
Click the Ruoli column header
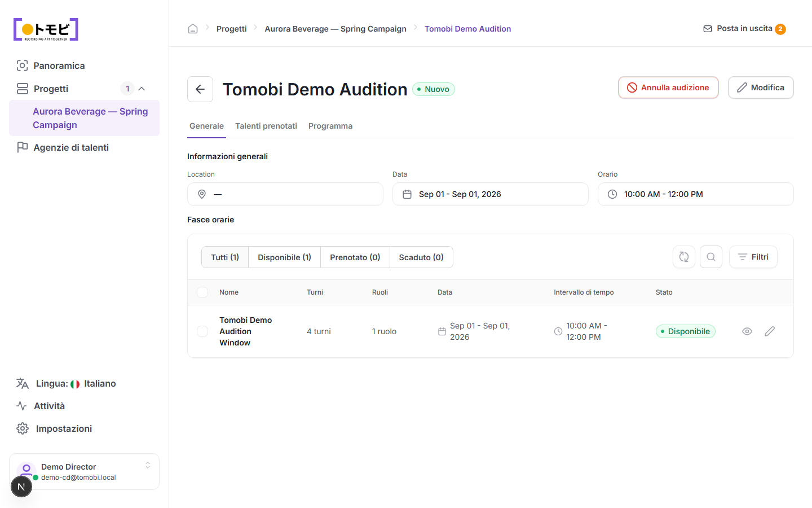[x=380, y=292]
